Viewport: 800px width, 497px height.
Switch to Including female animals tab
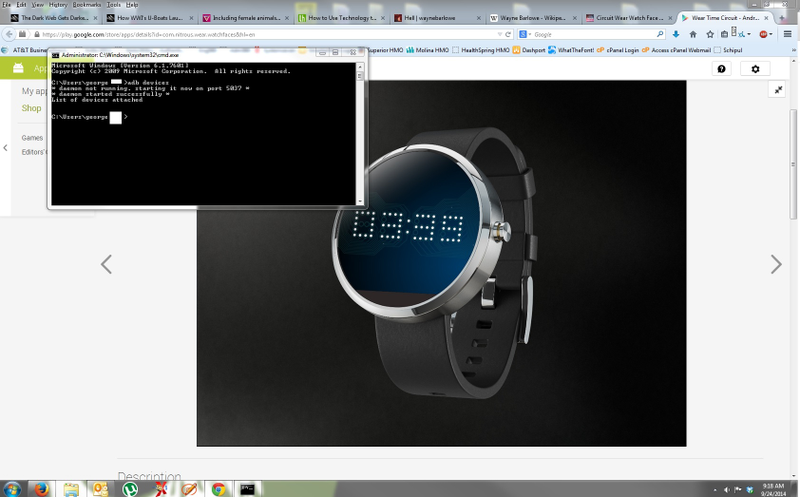click(x=245, y=18)
